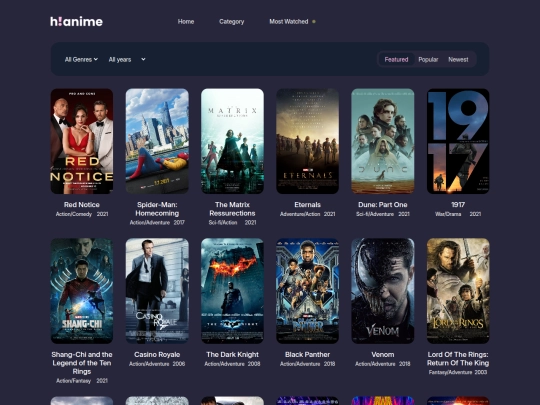Image resolution: width=540 pixels, height=405 pixels.
Task: Open the Casino Royale poster
Action: 157,291
